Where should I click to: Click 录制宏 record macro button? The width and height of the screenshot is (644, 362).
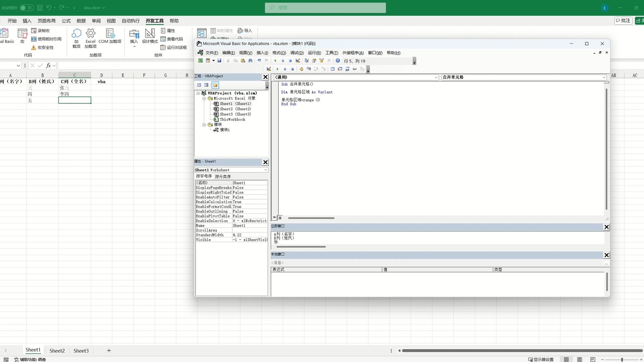pyautogui.click(x=41, y=31)
